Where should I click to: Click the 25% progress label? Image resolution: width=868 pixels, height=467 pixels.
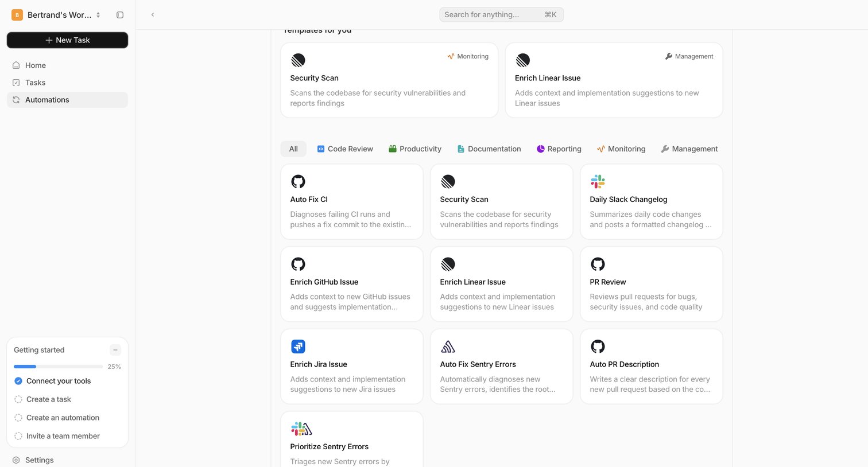pos(114,367)
